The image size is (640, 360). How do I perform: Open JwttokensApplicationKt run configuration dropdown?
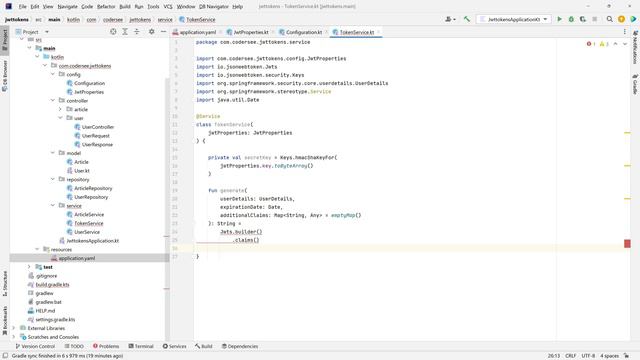click(513, 19)
